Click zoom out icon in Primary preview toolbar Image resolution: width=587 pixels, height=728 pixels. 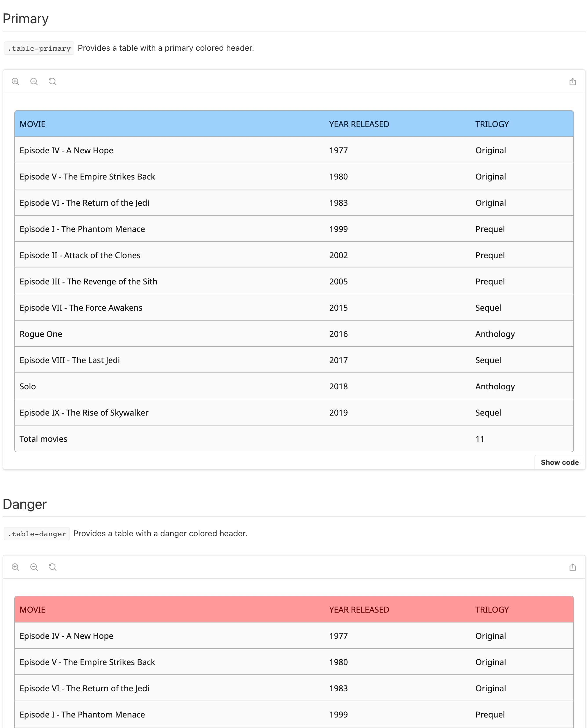[x=34, y=82]
